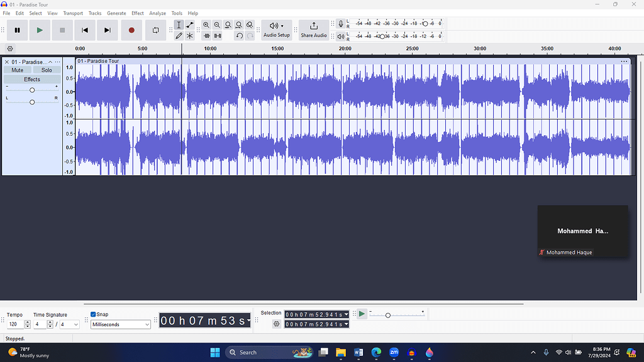Click Share Audio
The height and width of the screenshot is (362, 644).
(x=313, y=30)
